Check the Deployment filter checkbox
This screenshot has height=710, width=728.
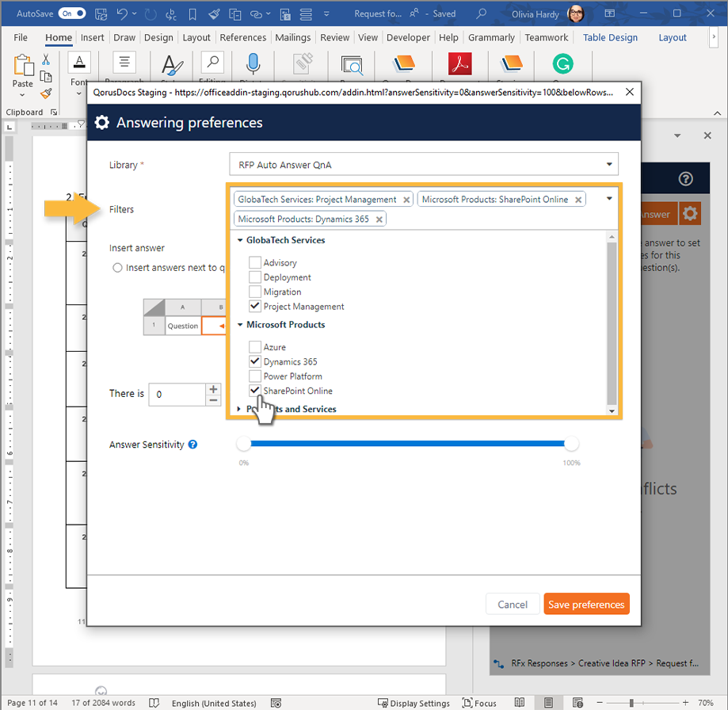(255, 277)
